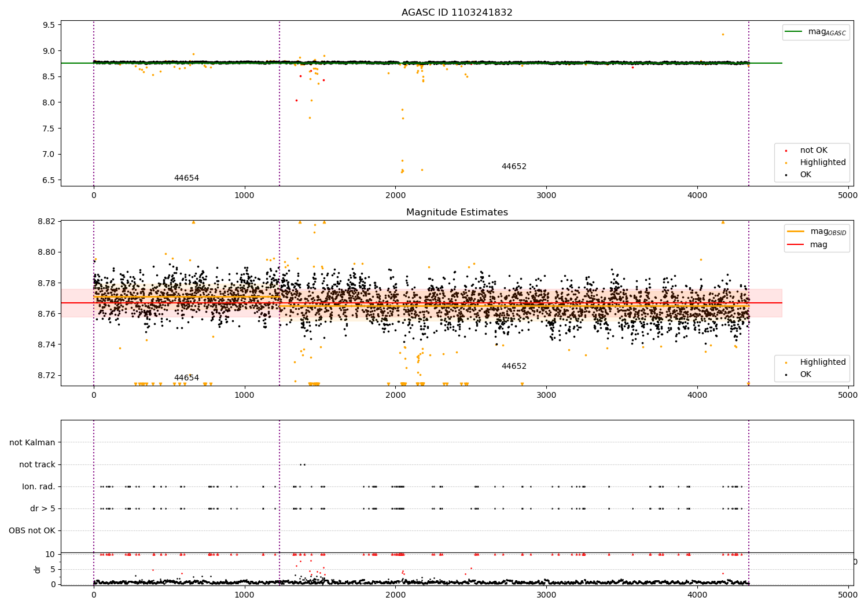Click the highlighted outlier above 9.0 in top plot
Image resolution: width=868 pixels, height=608 pixels.
click(x=723, y=34)
